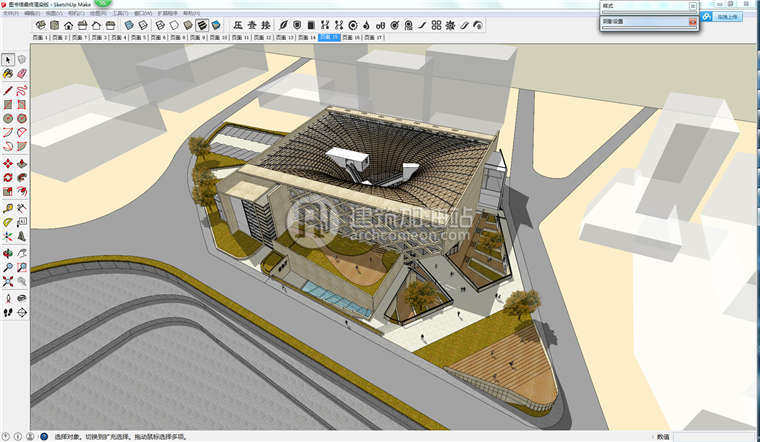
Task: Toggle Back Edges style
Action: (143, 25)
